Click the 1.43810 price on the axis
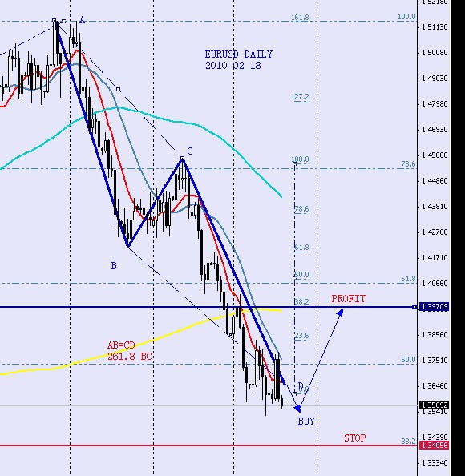Viewport: 465px width, 476px height. [x=435, y=207]
